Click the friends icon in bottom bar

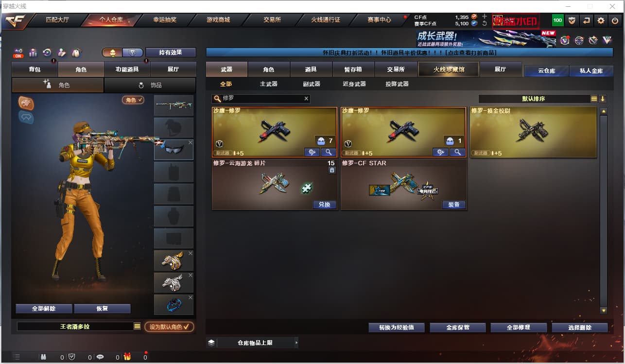point(43,357)
